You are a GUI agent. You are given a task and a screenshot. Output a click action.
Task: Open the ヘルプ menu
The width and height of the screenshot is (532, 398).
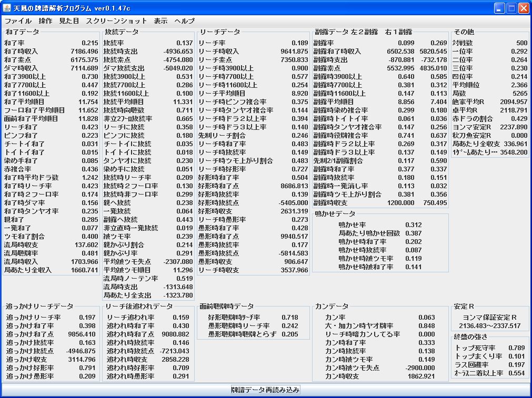pos(185,21)
